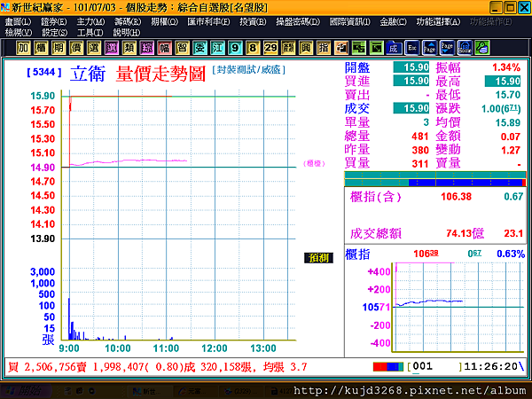Open the 證券(E) menu

pos(53,22)
